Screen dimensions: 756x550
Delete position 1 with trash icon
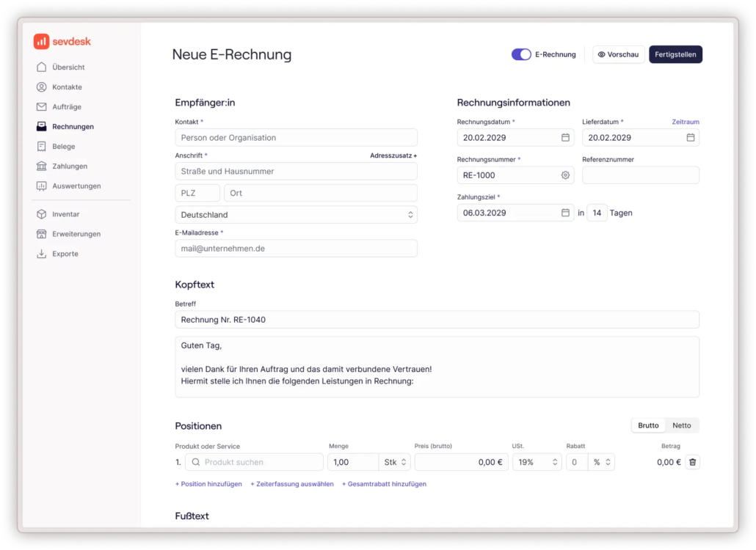click(x=692, y=462)
